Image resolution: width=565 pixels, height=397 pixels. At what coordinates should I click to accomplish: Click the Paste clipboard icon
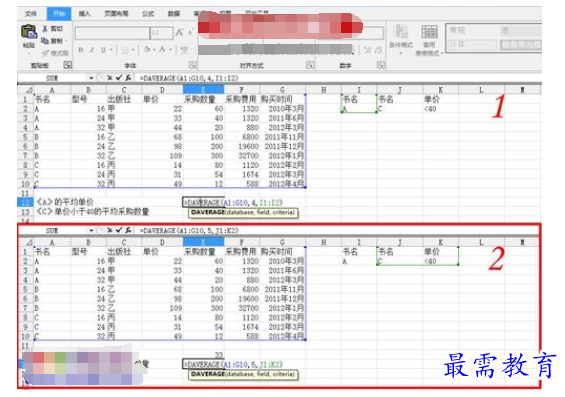click(x=28, y=32)
